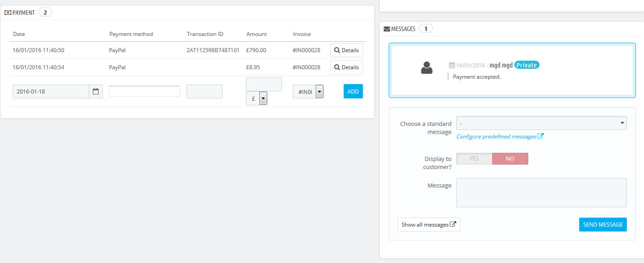The image size is (644, 263).
Task: Open Details for £790.00 payment
Action: (346, 50)
